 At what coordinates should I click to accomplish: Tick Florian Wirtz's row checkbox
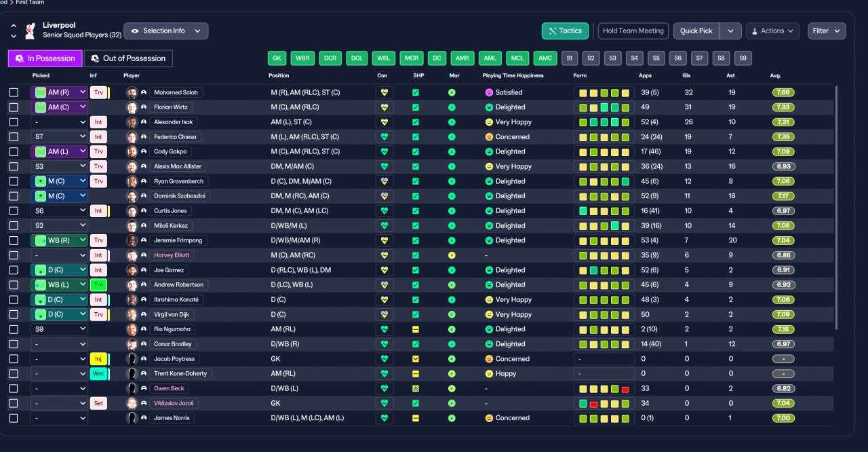pos(14,107)
